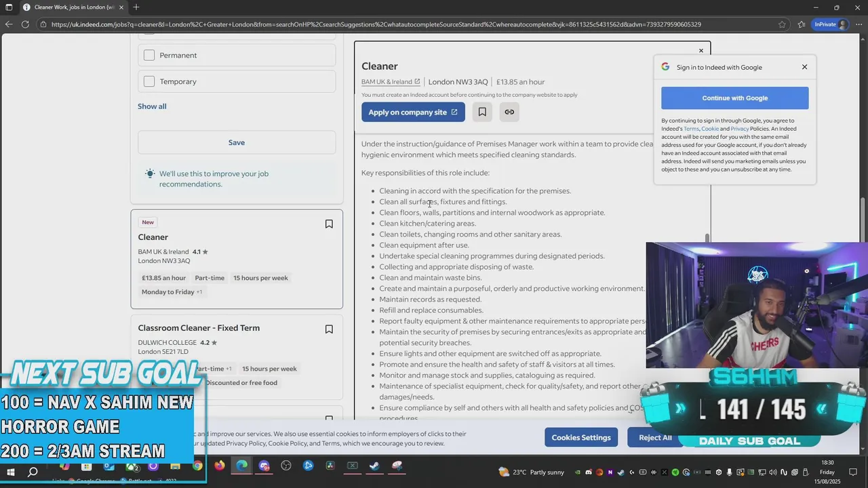Add page to favorites with star icon
Screen dimensions: 868x488
point(782,24)
